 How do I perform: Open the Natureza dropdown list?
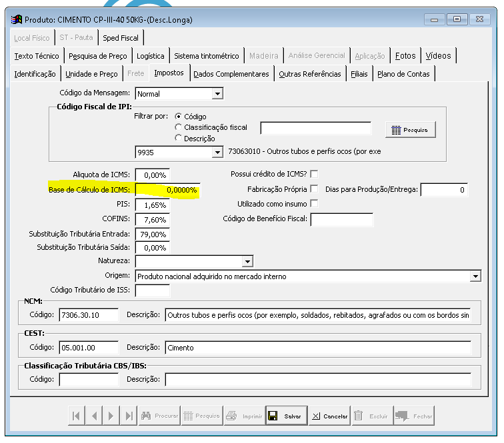coord(247,261)
